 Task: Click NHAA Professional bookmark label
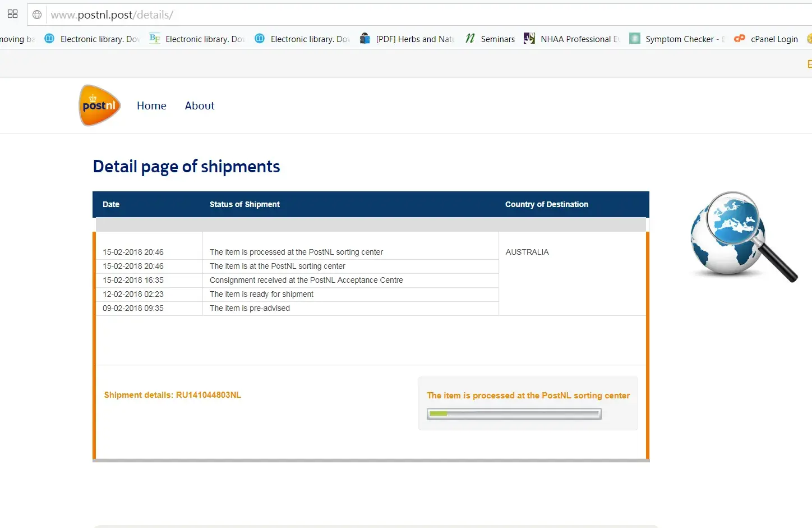pos(580,39)
